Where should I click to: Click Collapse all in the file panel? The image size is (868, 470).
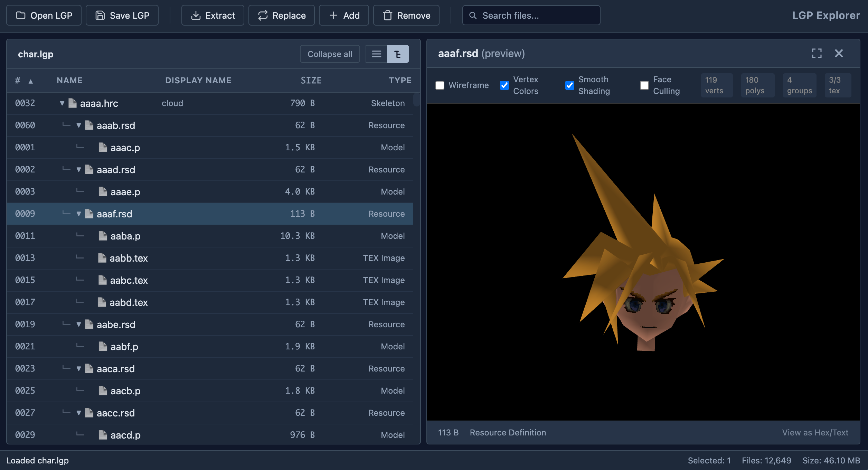pyautogui.click(x=330, y=54)
